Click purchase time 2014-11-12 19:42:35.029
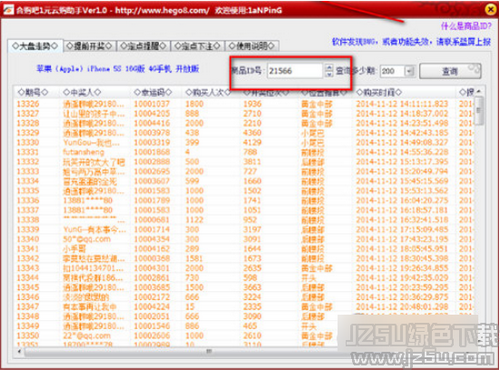The image size is (500, 370). tap(402, 278)
